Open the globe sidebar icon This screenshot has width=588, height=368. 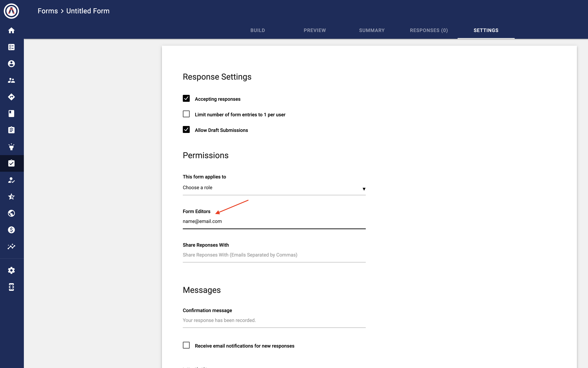[x=11, y=213]
